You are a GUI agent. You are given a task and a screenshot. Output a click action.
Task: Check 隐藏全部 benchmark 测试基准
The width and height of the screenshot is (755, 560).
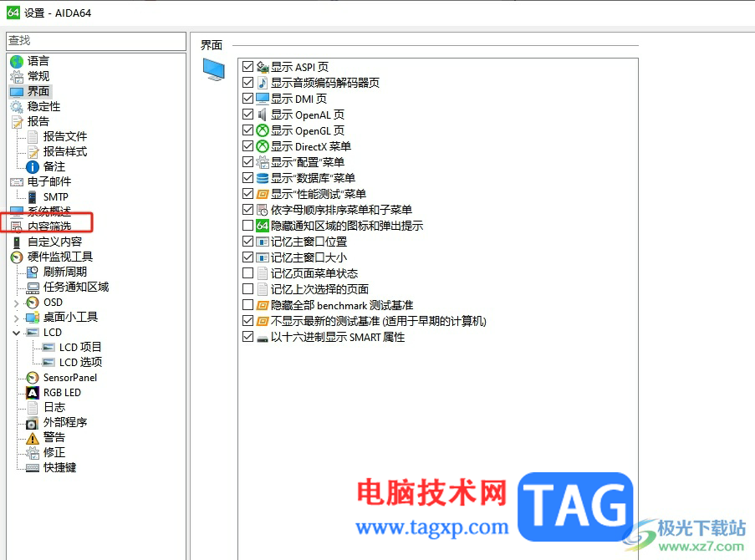(248, 305)
